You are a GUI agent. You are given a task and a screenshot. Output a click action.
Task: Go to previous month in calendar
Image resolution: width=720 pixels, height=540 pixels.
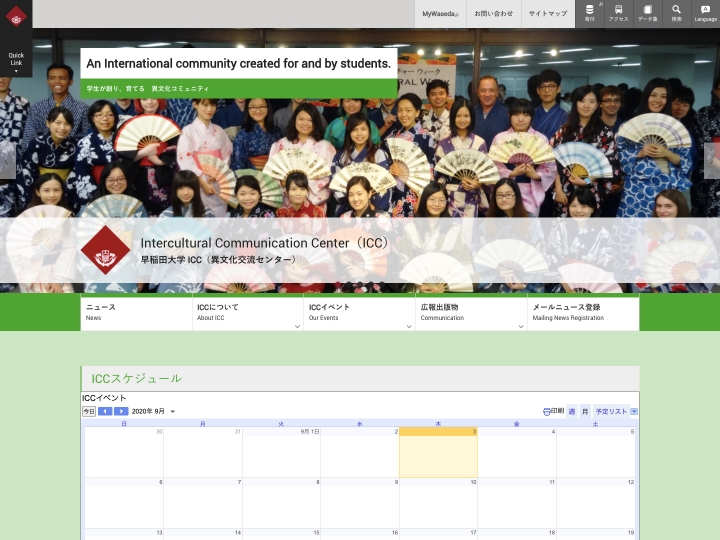pos(105,411)
